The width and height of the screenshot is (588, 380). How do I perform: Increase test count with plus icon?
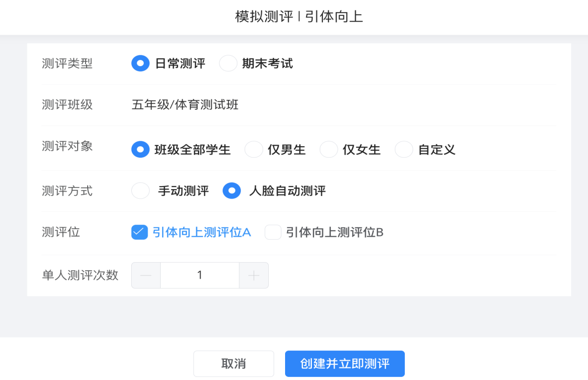pyautogui.click(x=254, y=275)
